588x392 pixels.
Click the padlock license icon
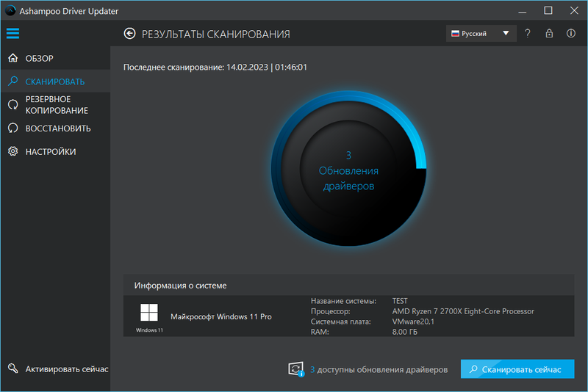(x=549, y=33)
